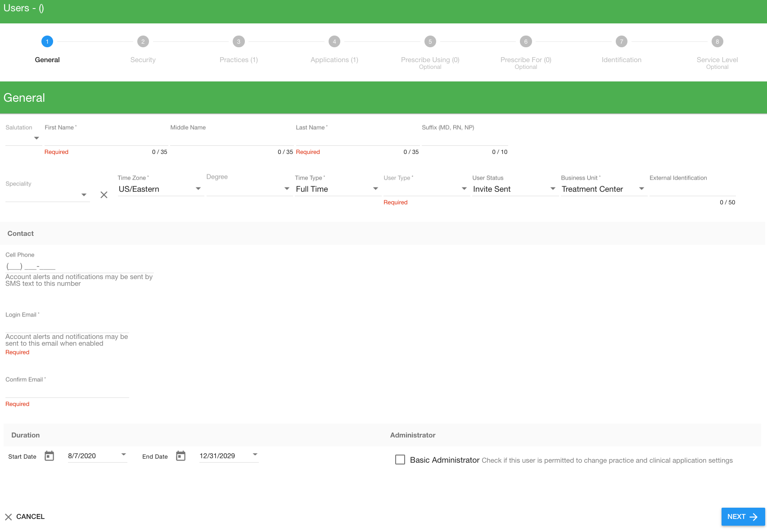The image size is (767, 532).
Task: Go to the Security step label
Action: (x=143, y=60)
